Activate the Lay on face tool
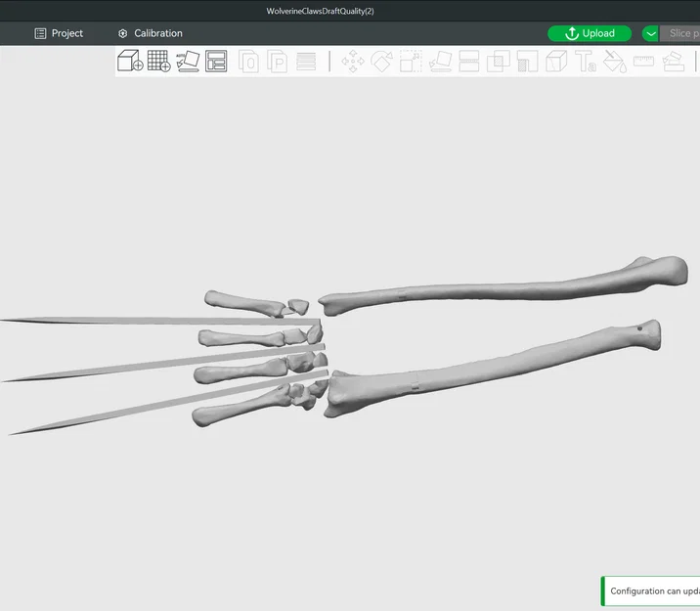Screen dimensions: 700x611 pos(440,62)
